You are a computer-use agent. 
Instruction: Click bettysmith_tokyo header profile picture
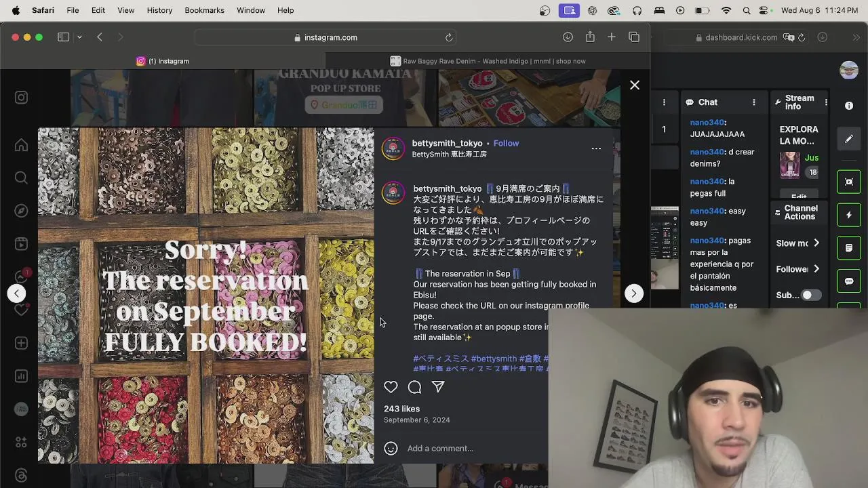(x=393, y=148)
